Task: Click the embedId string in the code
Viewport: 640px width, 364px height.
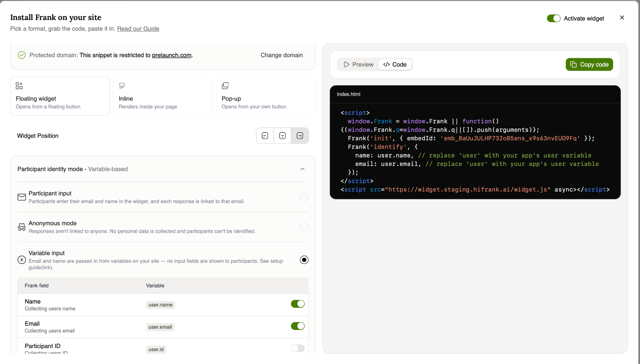Action: tap(510, 138)
